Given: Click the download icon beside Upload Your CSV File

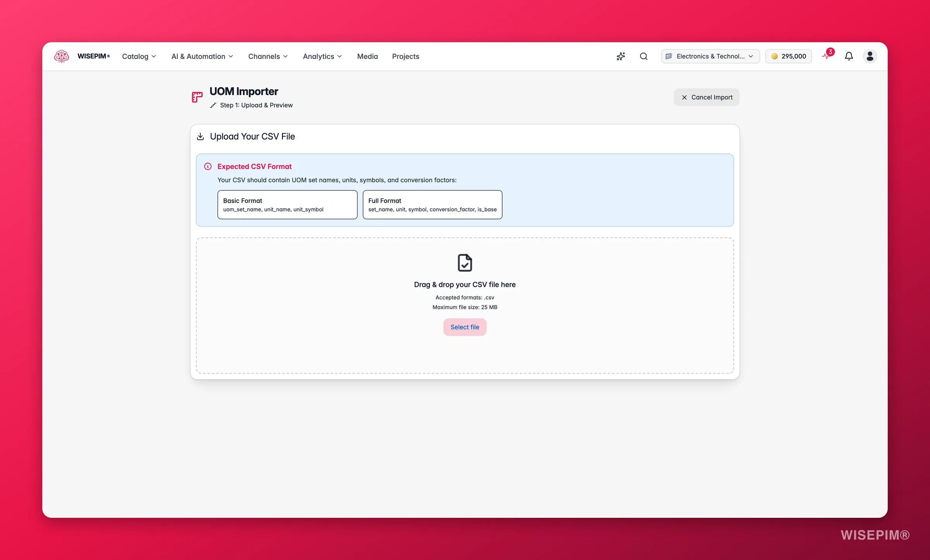Looking at the screenshot, I should point(200,136).
